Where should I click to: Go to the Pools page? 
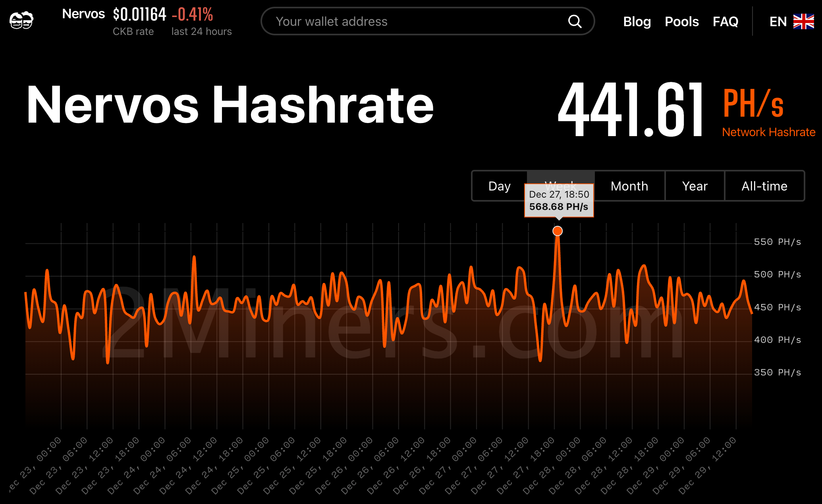click(x=682, y=21)
